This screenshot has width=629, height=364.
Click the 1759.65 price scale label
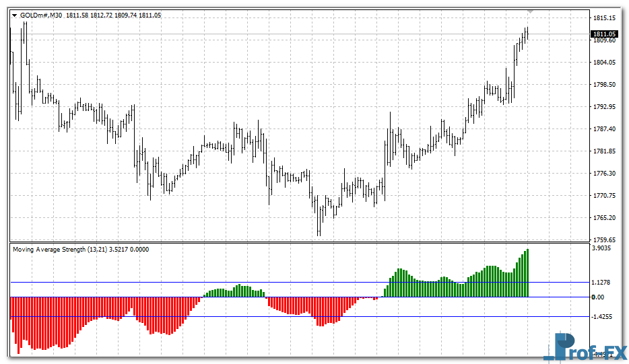604,240
